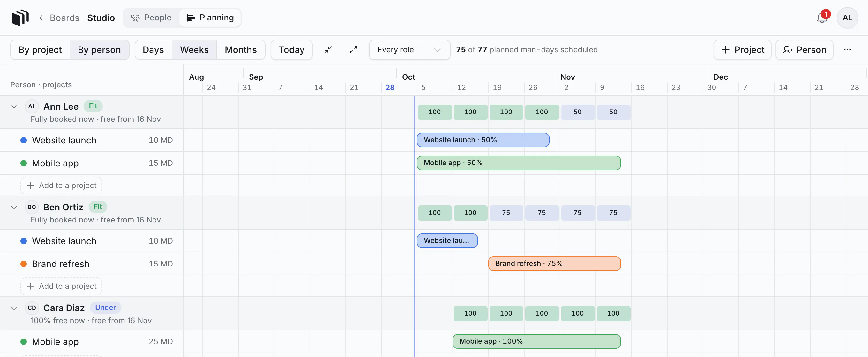The width and height of the screenshot is (868, 357).
Task: Click the blue dot beside Ann Lee's Website launch
Action: pos(24,140)
